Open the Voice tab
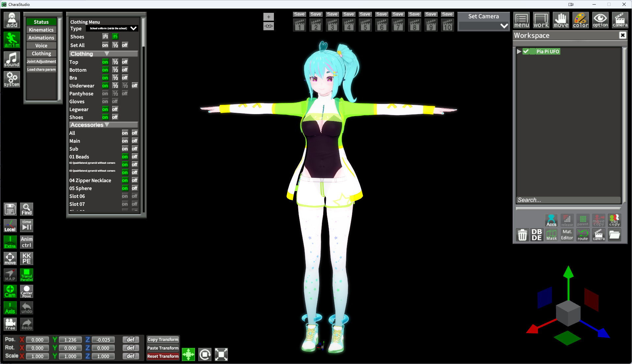 (x=41, y=46)
